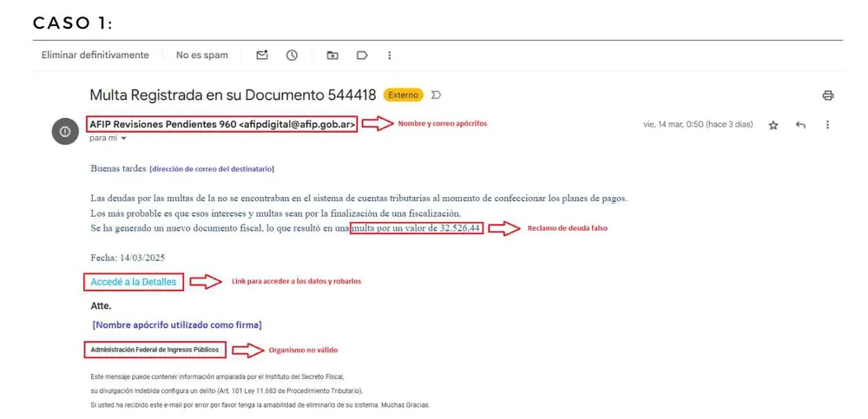
Task: Print the email with the printer icon
Action: [x=827, y=95]
